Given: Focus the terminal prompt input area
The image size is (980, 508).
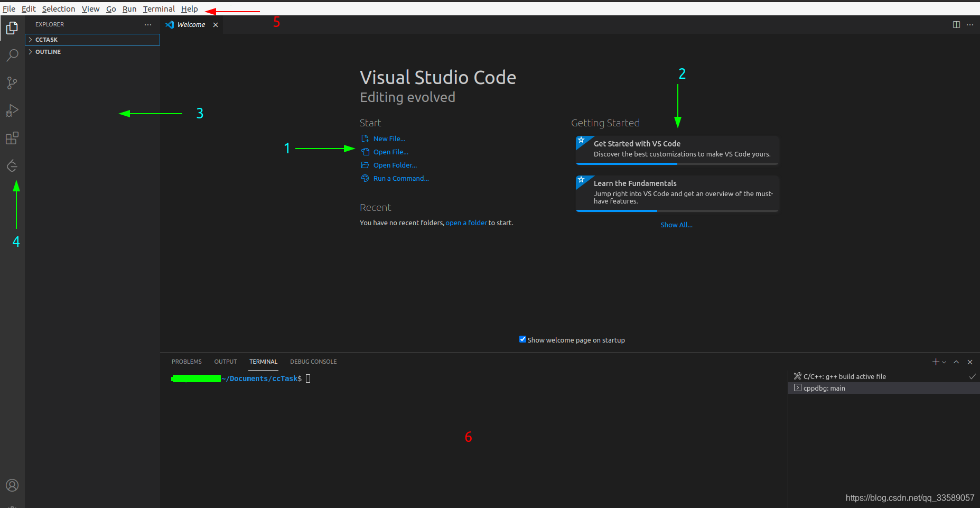Looking at the screenshot, I should pos(308,378).
